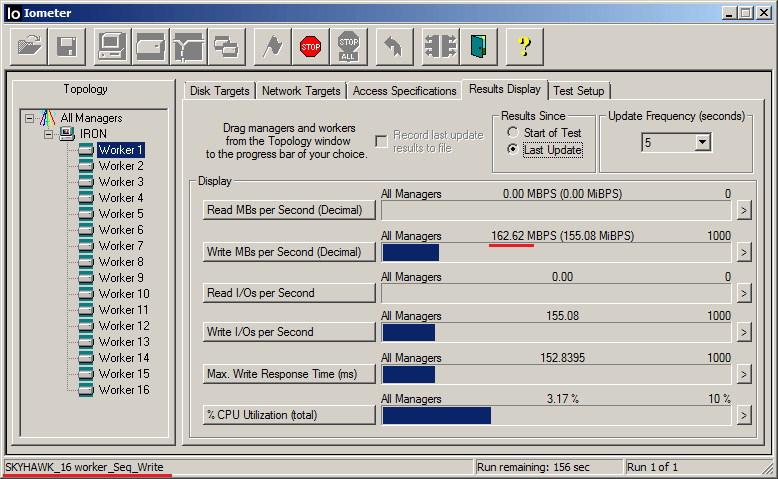Enable Record last update results to file
This screenshot has height=479, width=778.
[381, 141]
